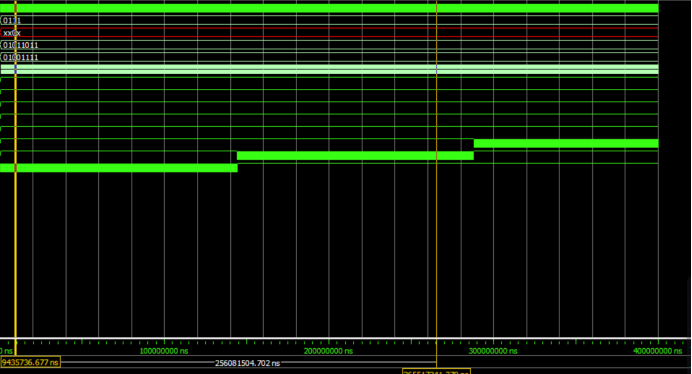692x374 pixels.
Task: Click the 0 ns ruler label
Action: pos(6,351)
